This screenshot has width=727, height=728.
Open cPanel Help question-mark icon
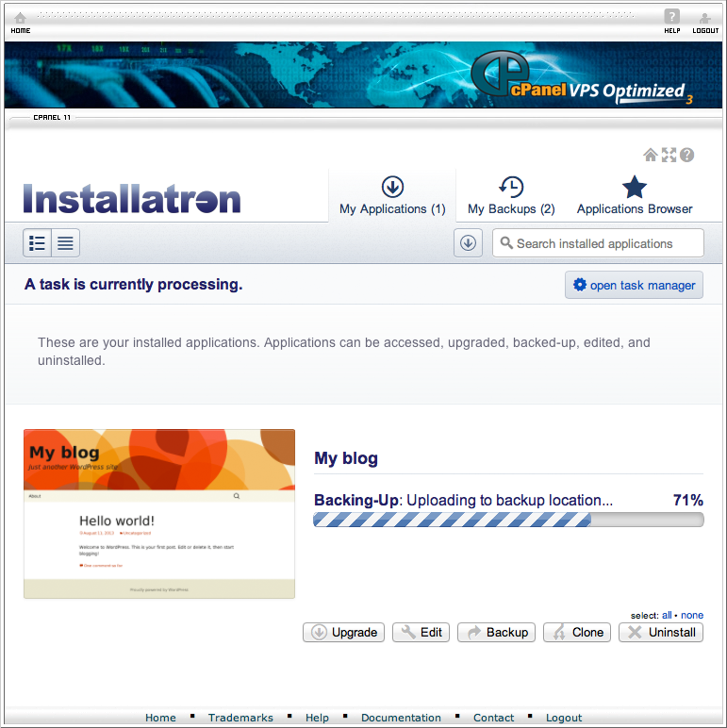pos(671,16)
